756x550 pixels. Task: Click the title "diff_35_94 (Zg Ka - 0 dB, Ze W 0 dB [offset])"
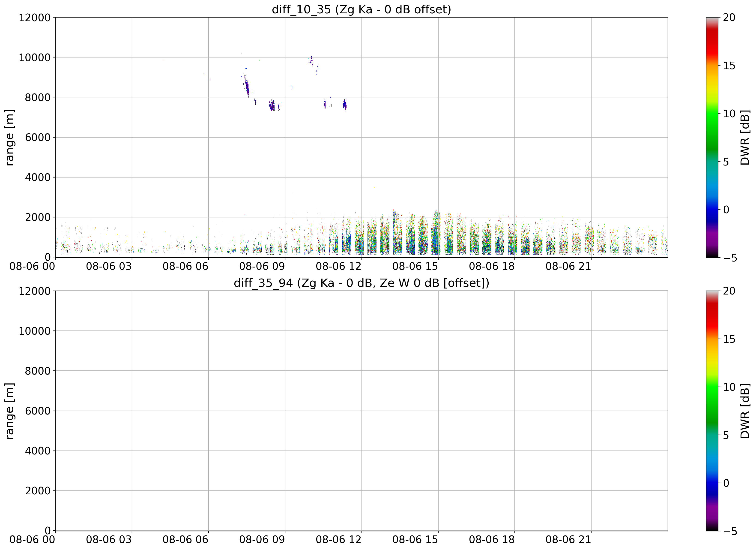pyautogui.click(x=361, y=283)
